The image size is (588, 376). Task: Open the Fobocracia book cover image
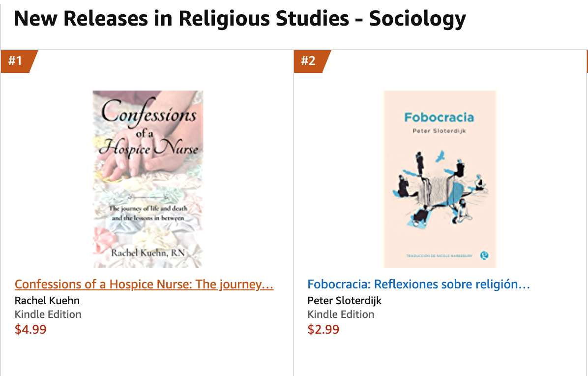tap(440, 179)
